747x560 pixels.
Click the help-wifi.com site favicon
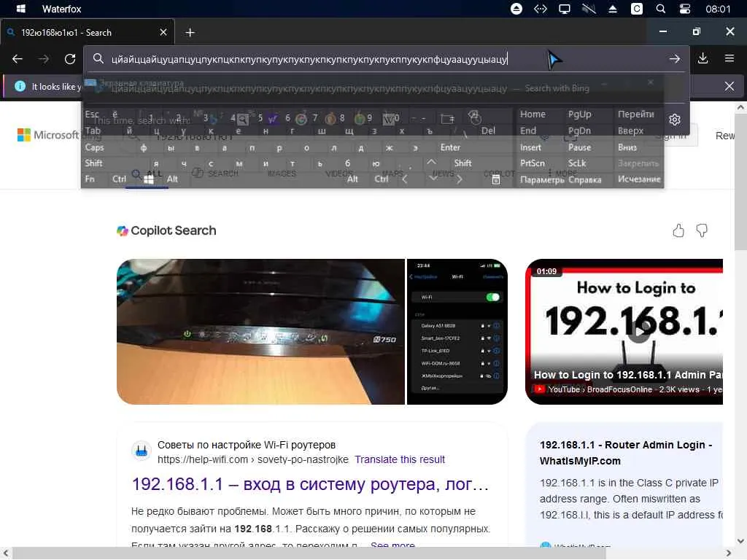[142, 451]
